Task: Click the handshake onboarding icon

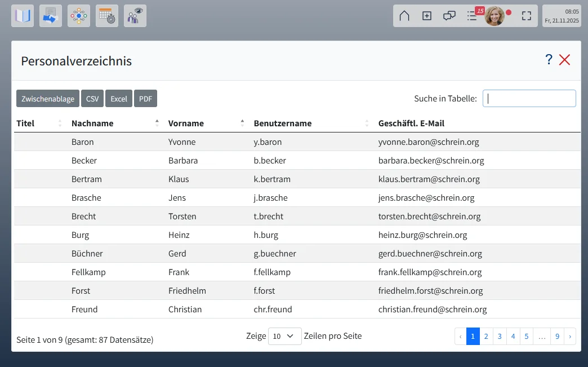Action: [x=50, y=15]
